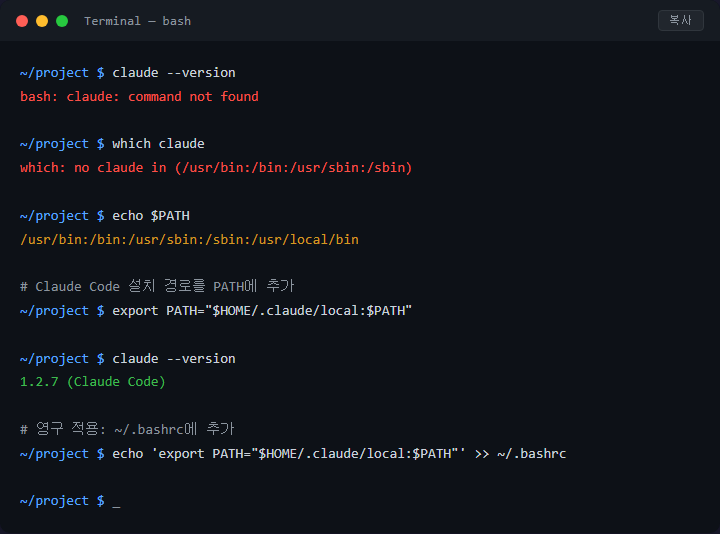Click the comment '# 영구 적용: ~/.bashrc에 추가'
The image size is (720, 534).
click(127, 429)
